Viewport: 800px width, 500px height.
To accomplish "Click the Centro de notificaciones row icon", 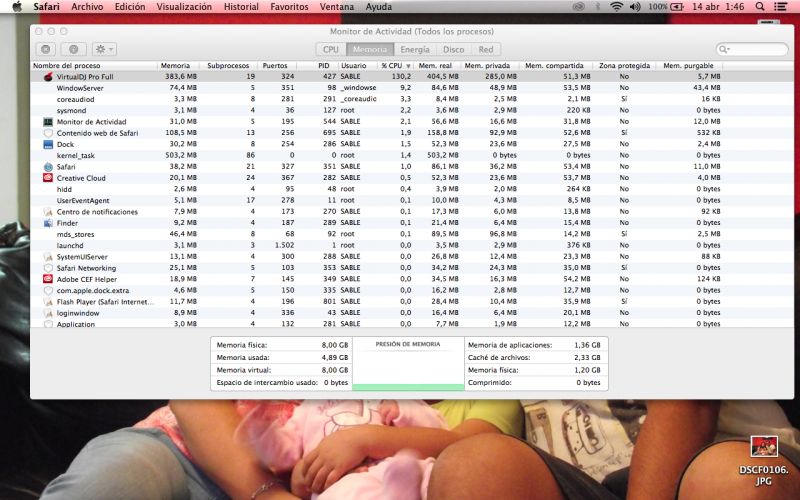I will click(x=48, y=212).
